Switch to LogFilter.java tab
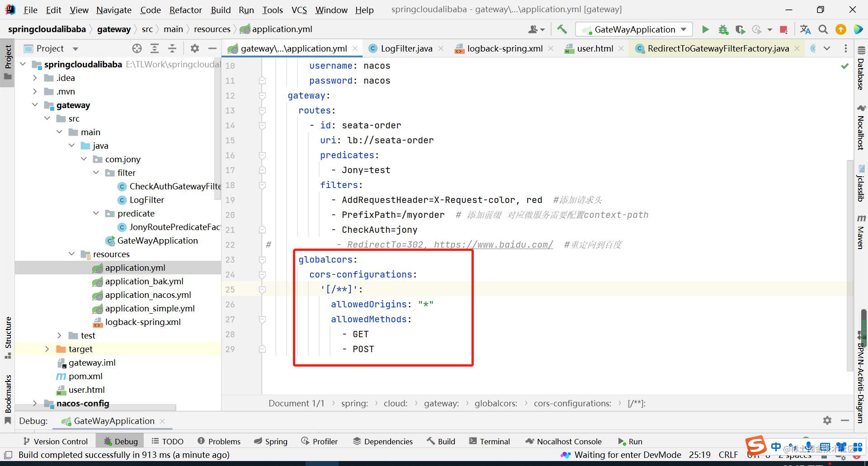This screenshot has width=868, height=466. [x=406, y=48]
